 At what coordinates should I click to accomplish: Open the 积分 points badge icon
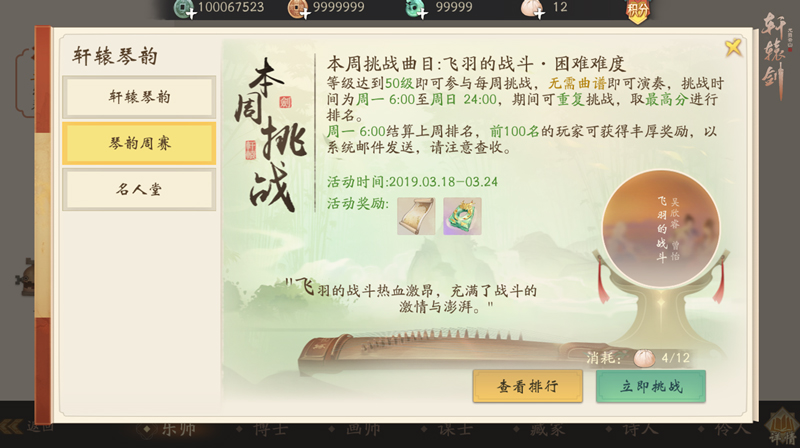[638, 10]
